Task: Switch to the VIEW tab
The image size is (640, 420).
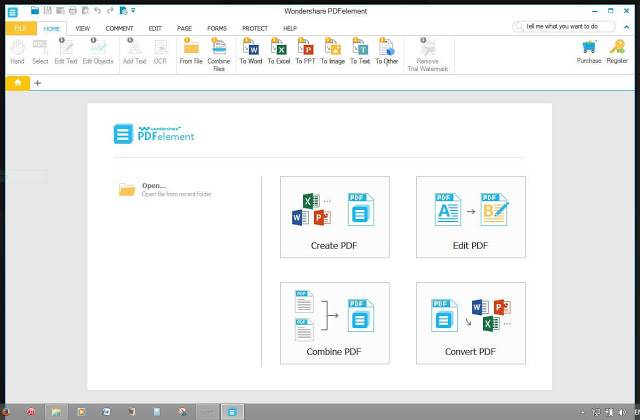Action: coord(82,29)
